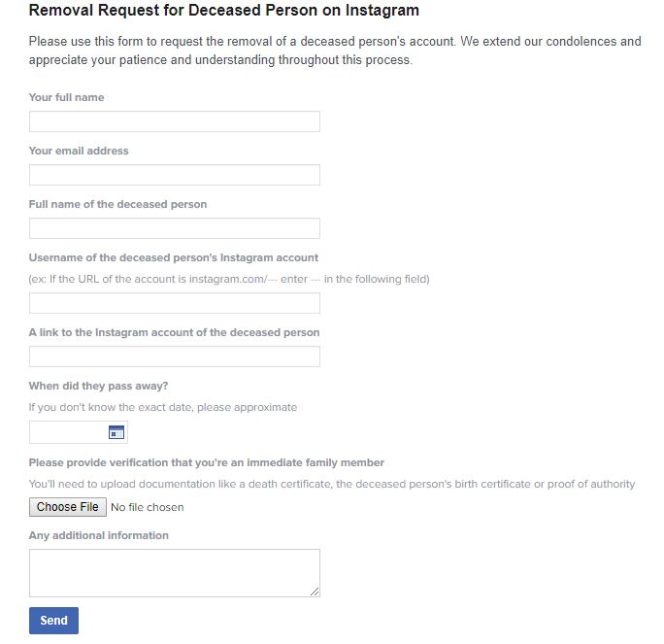This screenshot has height=644, width=664.
Task: Click the 'Your full name' label
Action: click(66, 97)
